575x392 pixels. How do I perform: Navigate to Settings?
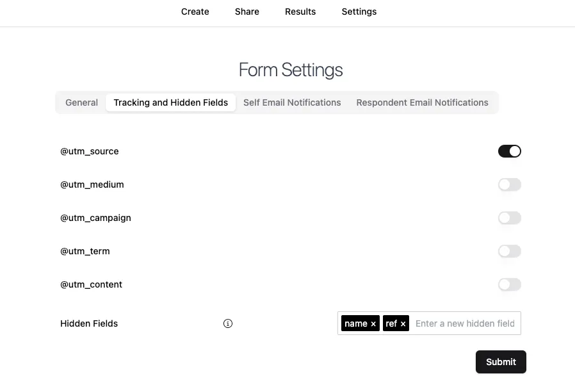click(x=359, y=12)
